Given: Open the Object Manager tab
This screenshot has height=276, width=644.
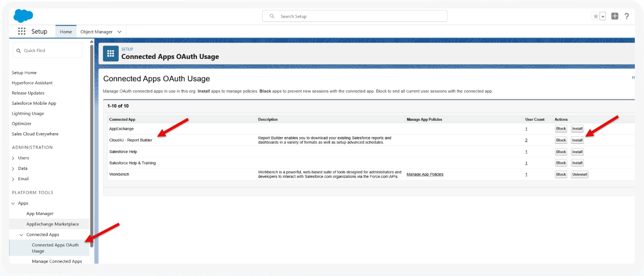Looking at the screenshot, I should point(96,32).
